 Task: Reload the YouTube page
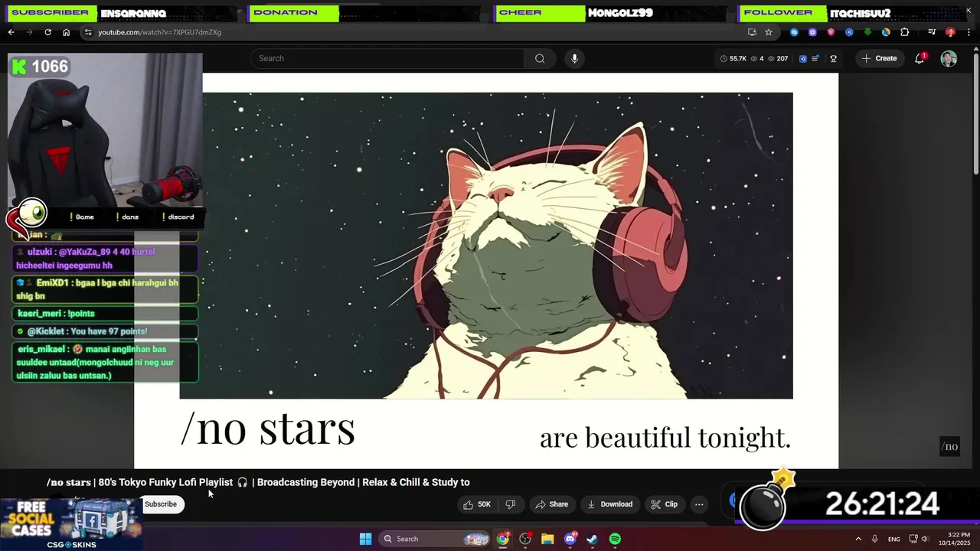pyautogui.click(x=47, y=32)
